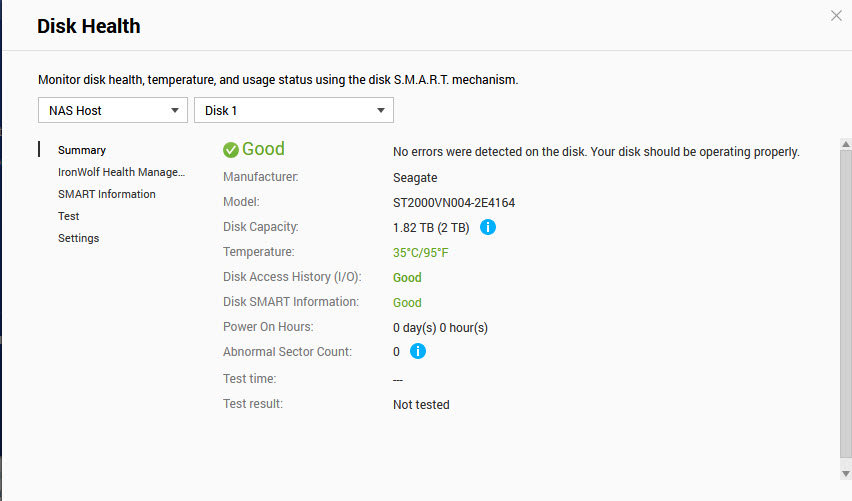Image resolution: width=852 pixels, height=501 pixels.
Task: Click the model number ST2000VN004-2E4164
Action: 454,203
